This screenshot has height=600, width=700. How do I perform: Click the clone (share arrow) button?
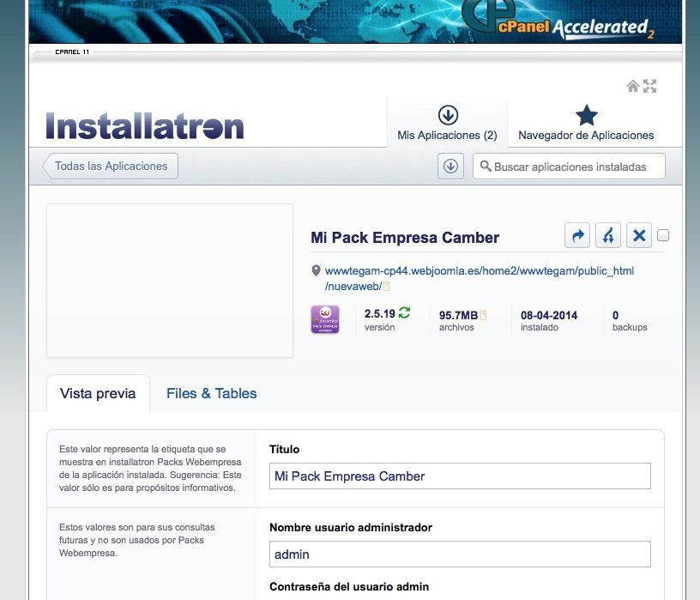pyautogui.click(x=577, y=235)
